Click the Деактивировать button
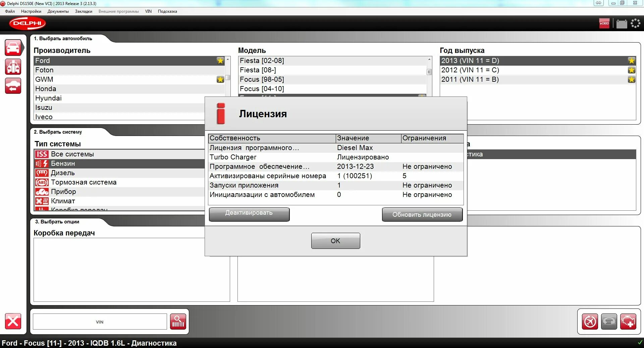This screenshot has height=348, width=644. (249, 214)
